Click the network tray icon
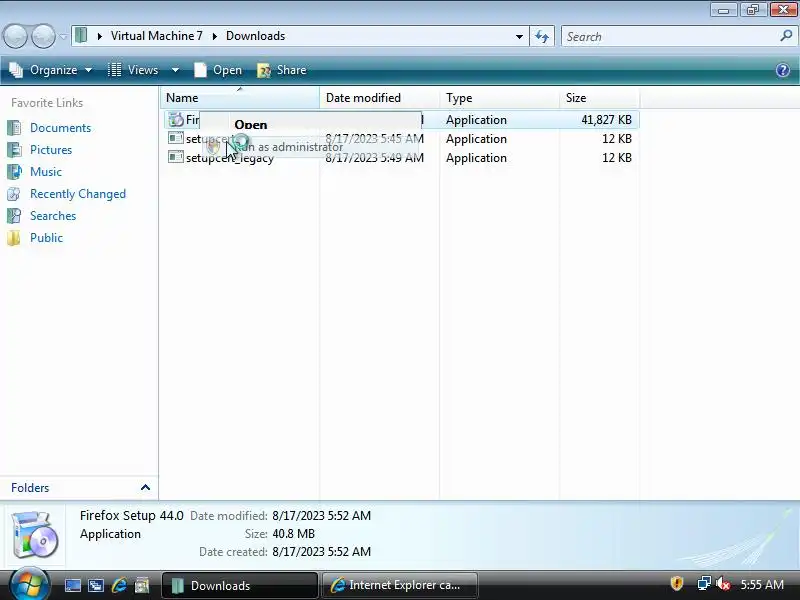This screenshot has height=600, width=800. click(x=704, y=583)
